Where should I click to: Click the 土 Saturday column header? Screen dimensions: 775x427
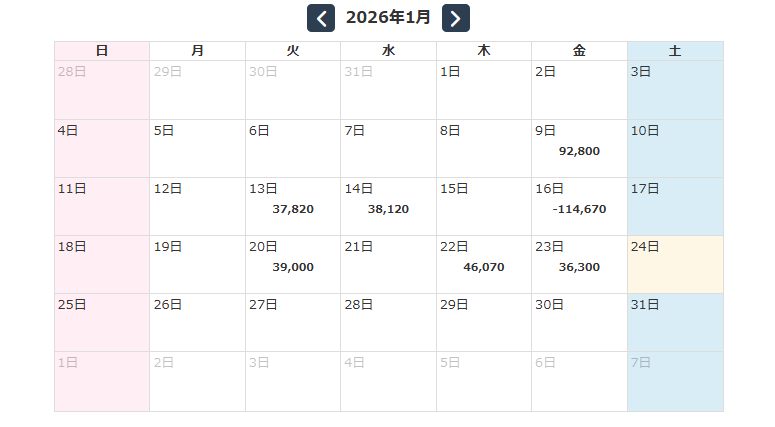pos(675,51)
